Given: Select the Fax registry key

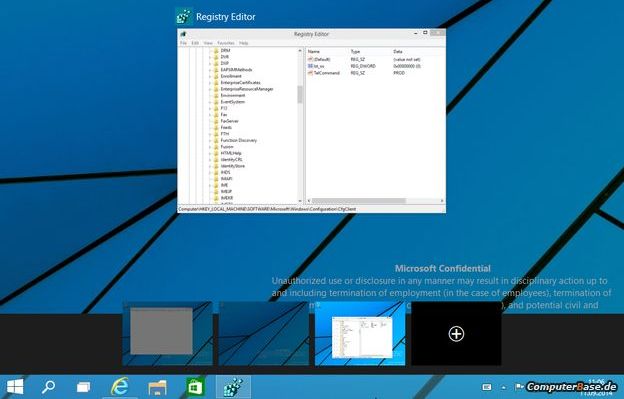Looking at the screenshot, I should (224, 115).
